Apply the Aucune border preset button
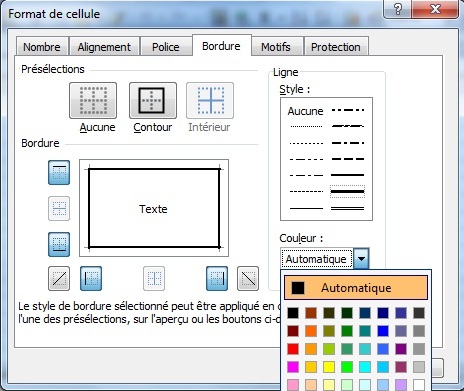The width and height of the screenshot is (464, 391). click(93, 100)
